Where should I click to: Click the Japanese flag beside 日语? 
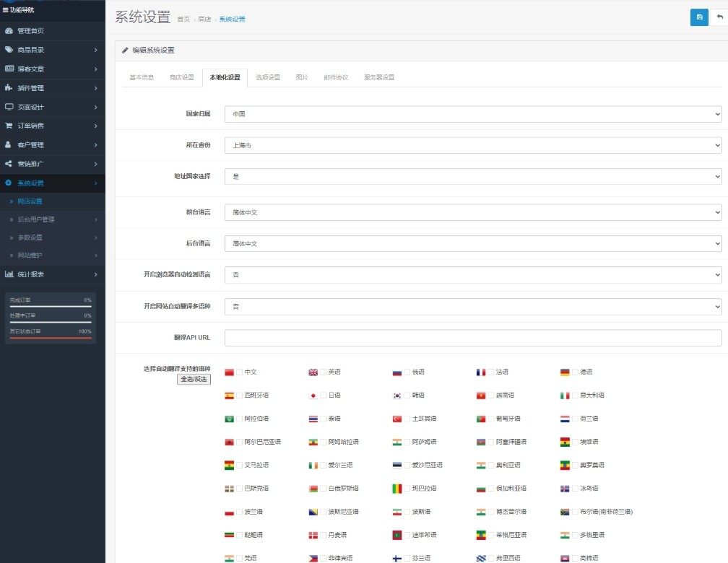[x=313, y=396]
